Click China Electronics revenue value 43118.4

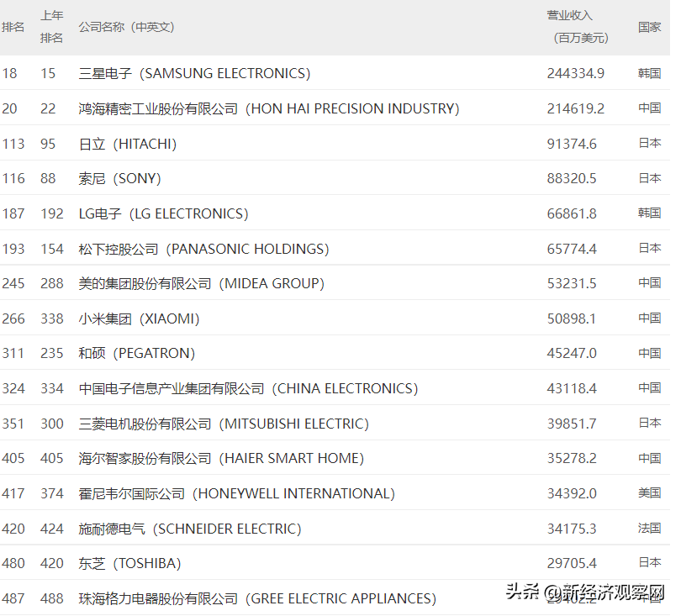tap(572, 388)
